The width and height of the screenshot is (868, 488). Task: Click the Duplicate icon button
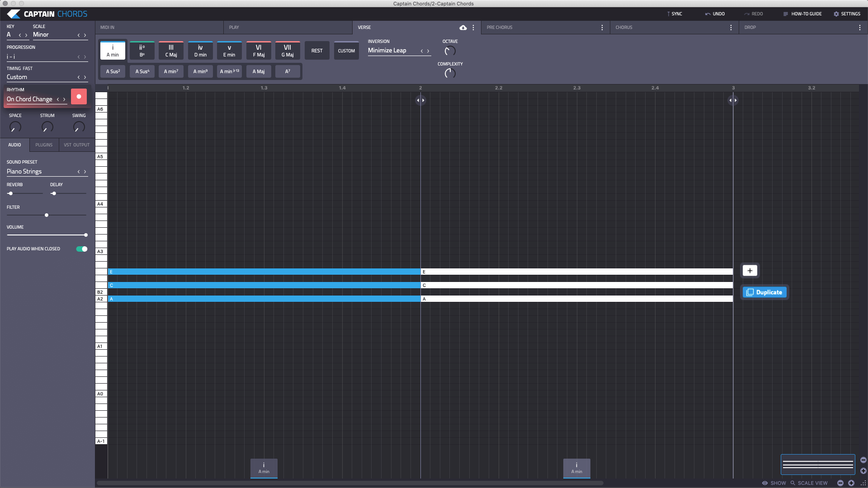[765, 292]
